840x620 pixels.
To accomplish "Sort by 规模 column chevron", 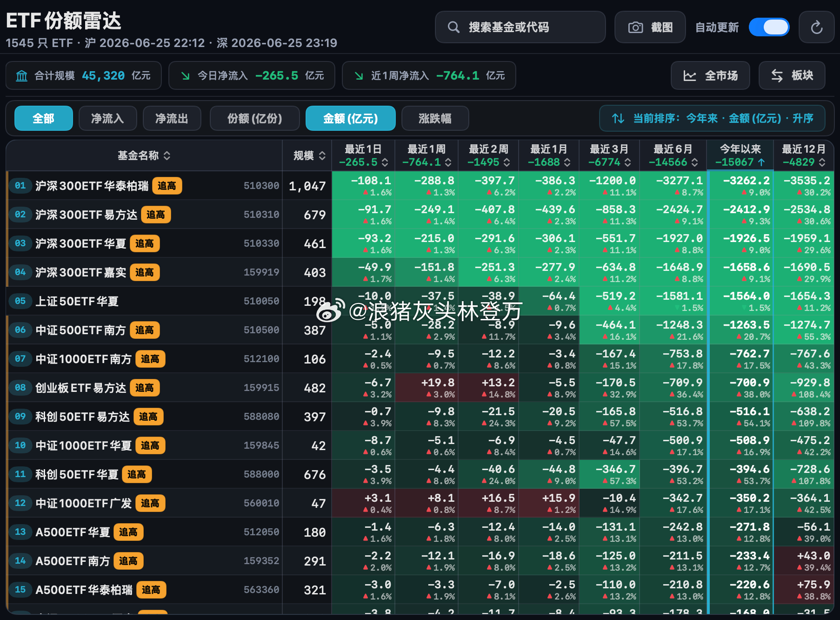I will [322, 156].
